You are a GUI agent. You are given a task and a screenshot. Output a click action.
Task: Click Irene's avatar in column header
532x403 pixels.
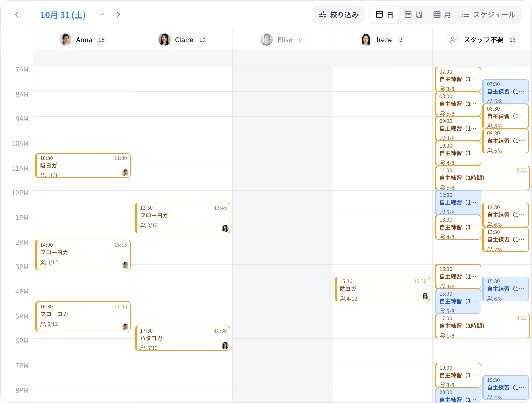(x=366, y=40)
